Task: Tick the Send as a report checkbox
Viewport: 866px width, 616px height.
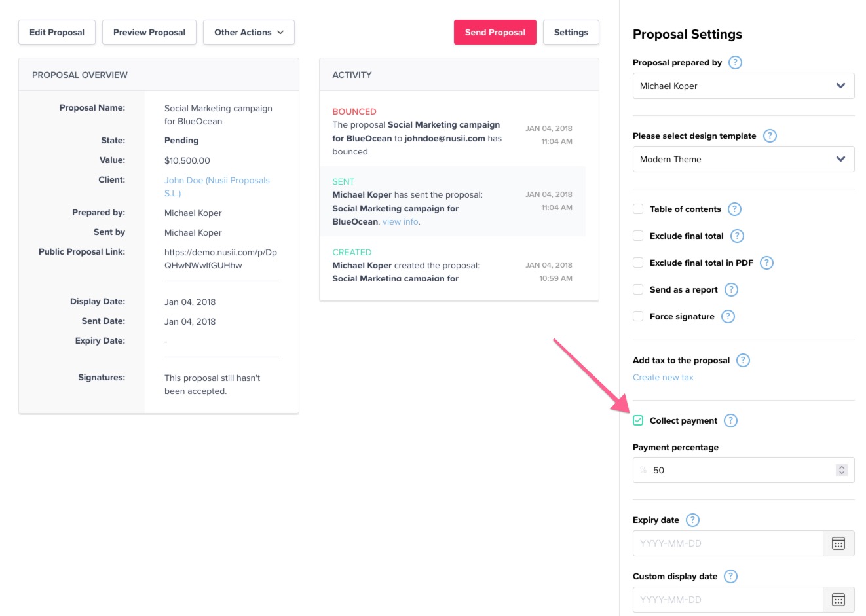Action: click(x=638, y=290)
